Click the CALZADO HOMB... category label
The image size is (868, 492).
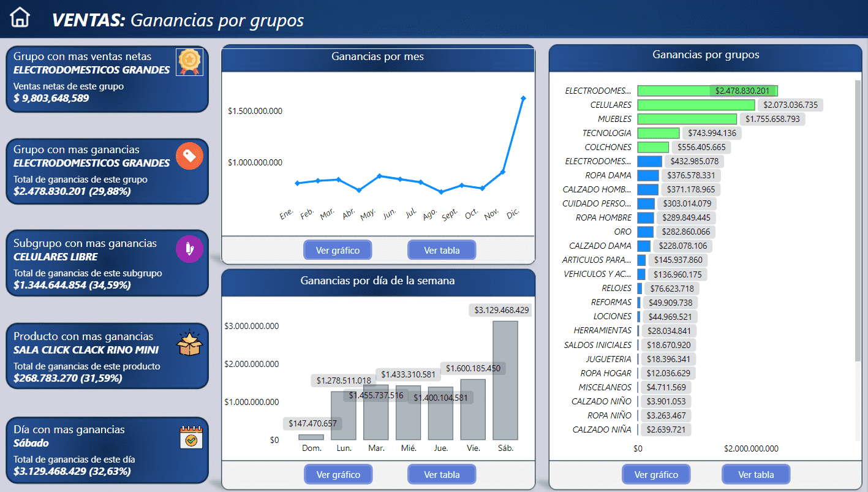(597, 189)
